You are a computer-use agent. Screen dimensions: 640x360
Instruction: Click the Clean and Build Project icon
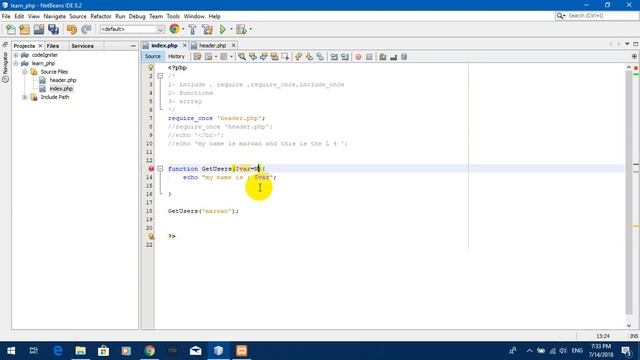[207, 29]
